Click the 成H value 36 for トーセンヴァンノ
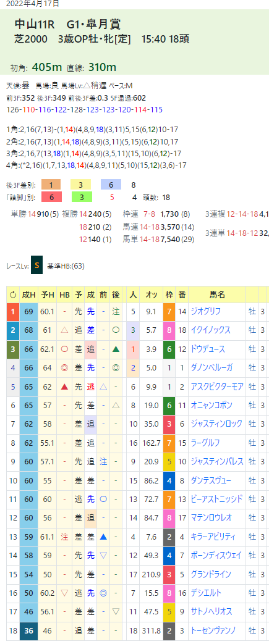The height and width of the screenshot is (644, 269). point(28,630)
